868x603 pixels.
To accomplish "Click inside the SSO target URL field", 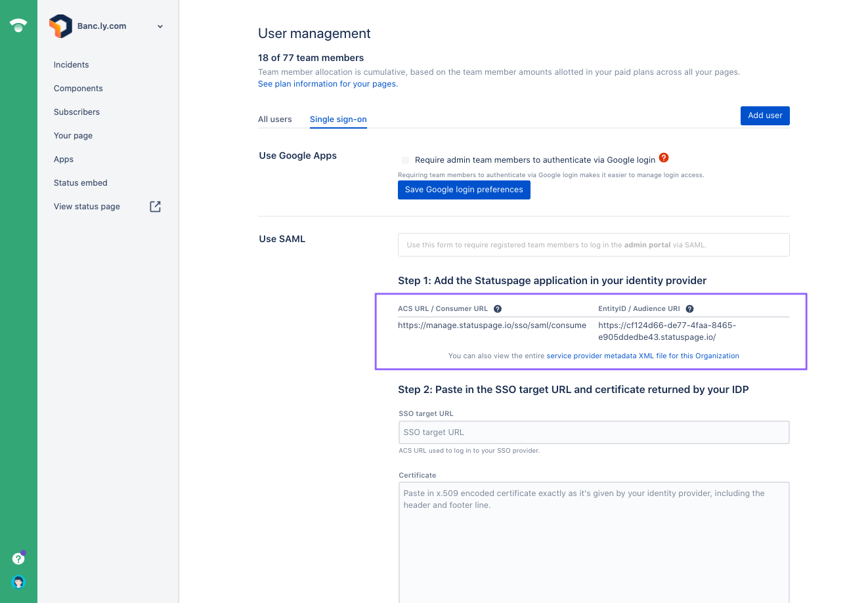I will 594,432.
